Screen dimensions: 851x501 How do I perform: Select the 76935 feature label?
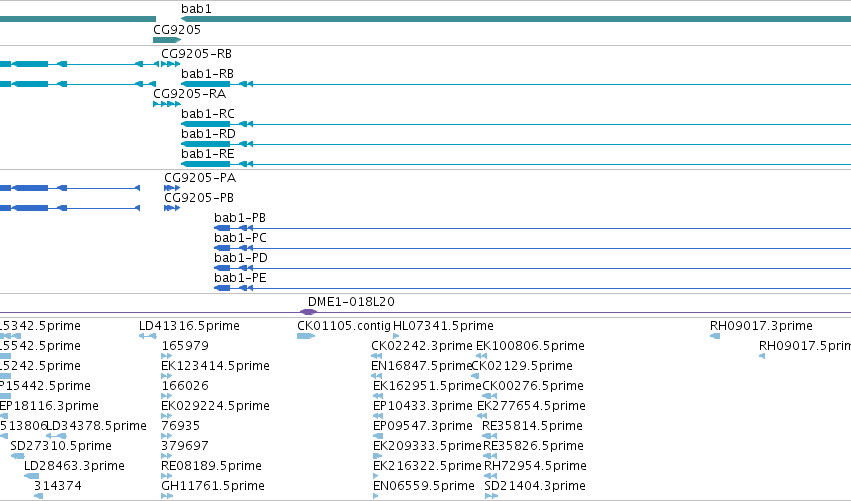(181, 427)
